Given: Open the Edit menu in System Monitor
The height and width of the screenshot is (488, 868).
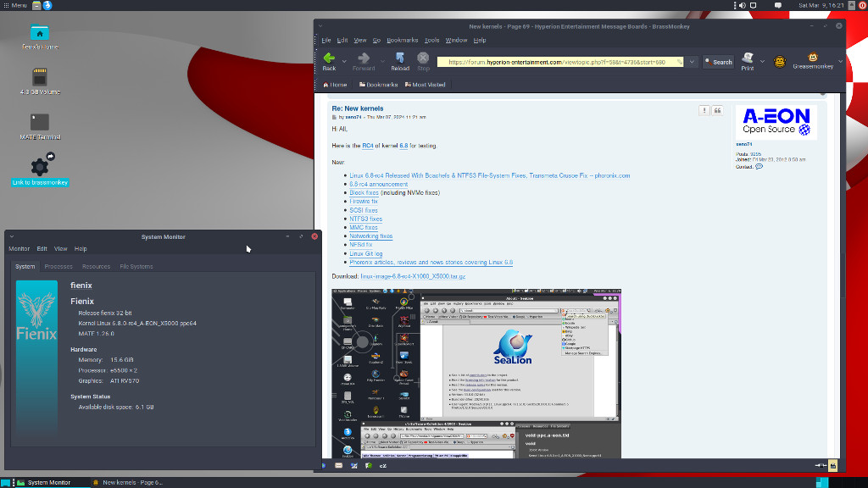Looking at the screenshot, I should [42, 249].
